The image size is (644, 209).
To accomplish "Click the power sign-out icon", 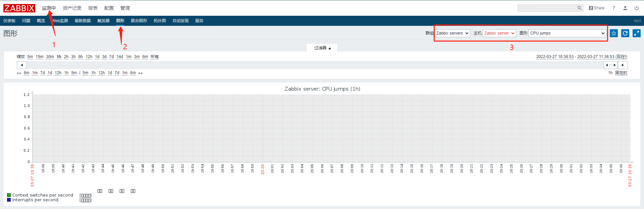I will pos(636,8).
